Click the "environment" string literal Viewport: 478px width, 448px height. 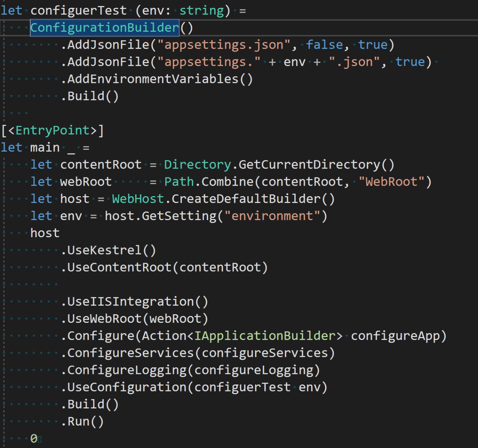point(272,216)
